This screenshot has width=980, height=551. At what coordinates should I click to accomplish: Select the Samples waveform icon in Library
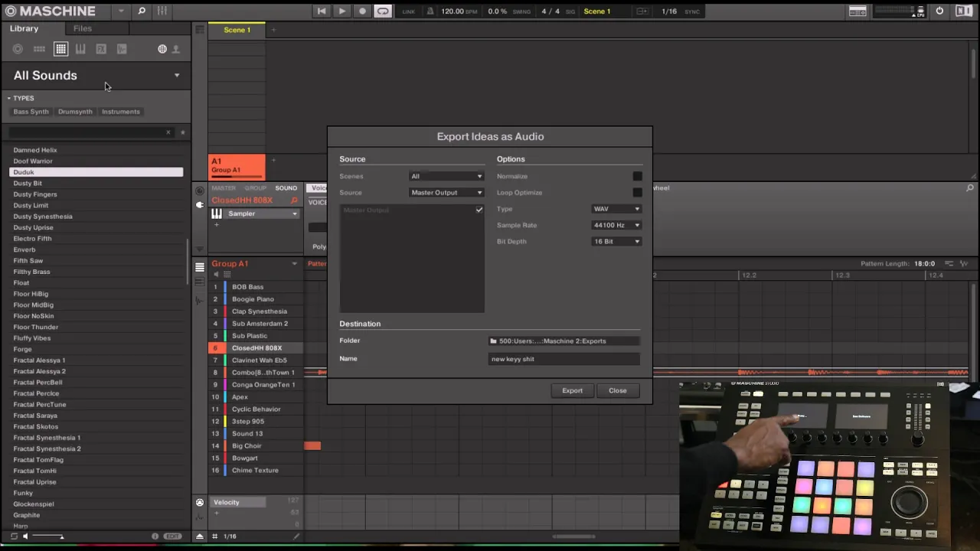coord(122,49)
